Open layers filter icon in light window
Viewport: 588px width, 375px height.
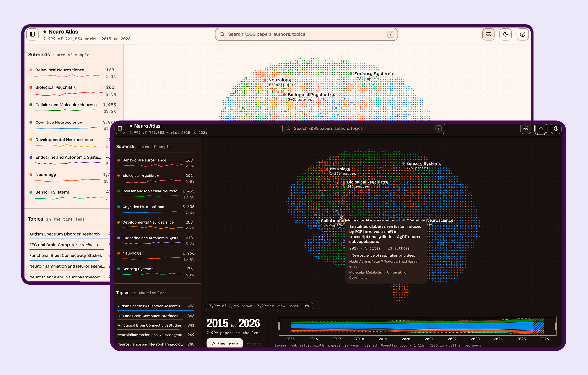point(488,34)
